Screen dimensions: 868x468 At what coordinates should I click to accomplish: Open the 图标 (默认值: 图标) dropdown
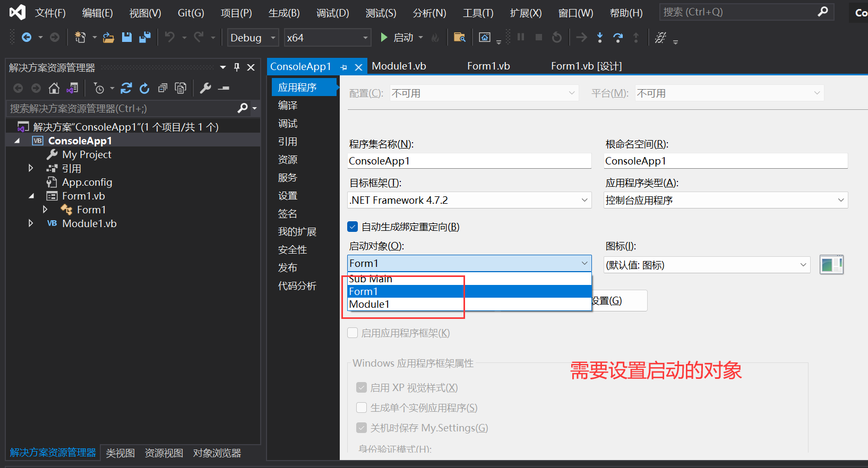click(707, 265)
